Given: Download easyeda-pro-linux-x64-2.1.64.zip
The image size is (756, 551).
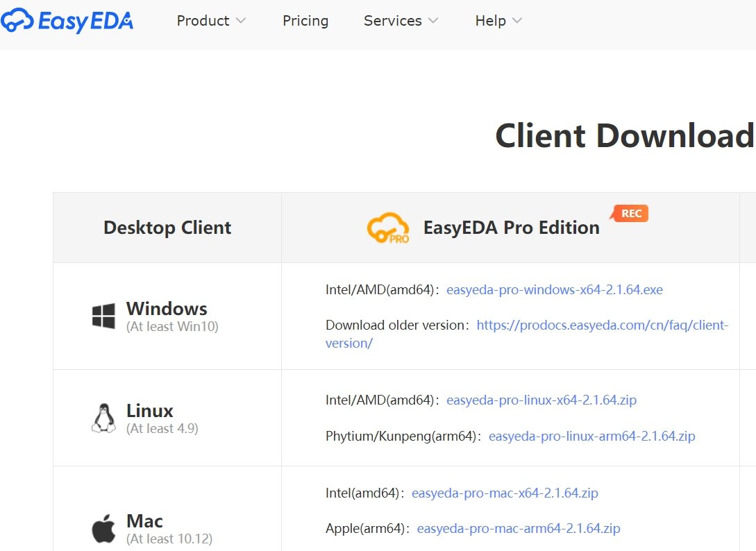Looking at the screenshot, I should [x=541, y=400].
